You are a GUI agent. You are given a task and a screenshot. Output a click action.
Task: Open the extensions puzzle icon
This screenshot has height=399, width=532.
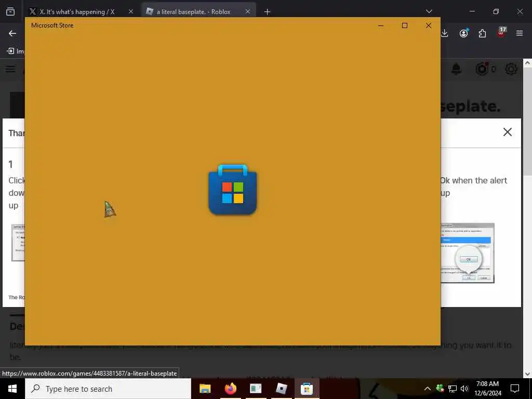tap(482, 33)
